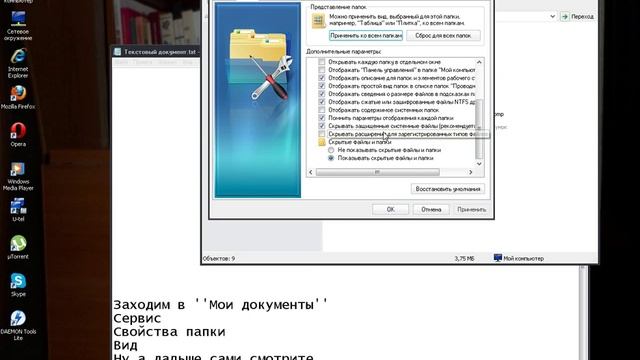Uncheck Отображать описание для папок и элементов
The width and height of the screenshot is (640, 360).
click(322, 78)
